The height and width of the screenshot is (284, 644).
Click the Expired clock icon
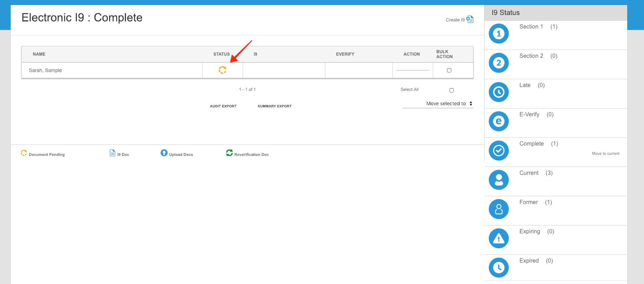coord(498,268)
